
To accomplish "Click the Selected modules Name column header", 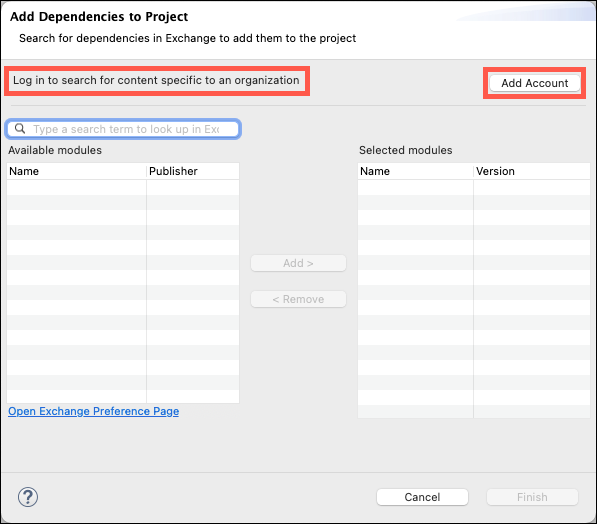I will pos(415,171).
